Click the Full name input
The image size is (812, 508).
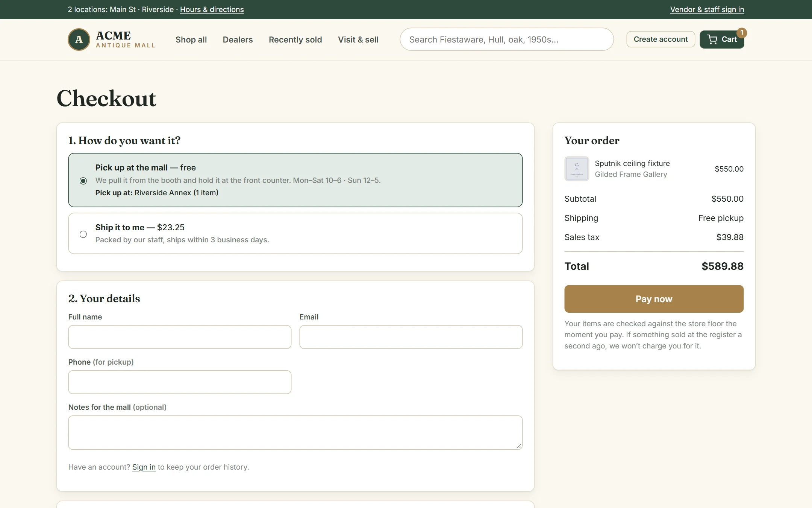coord(180,337)
